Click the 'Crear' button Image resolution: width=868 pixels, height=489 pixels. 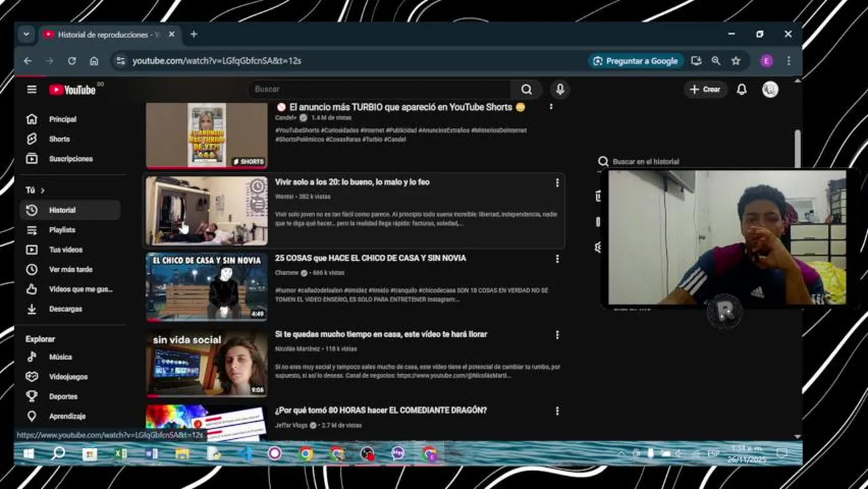coord(705,89)
